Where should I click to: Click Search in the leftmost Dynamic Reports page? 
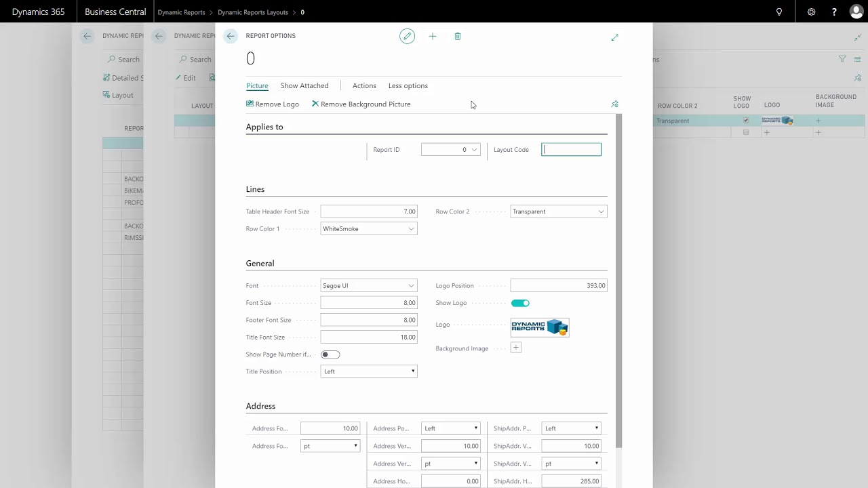tap(122, 60)
